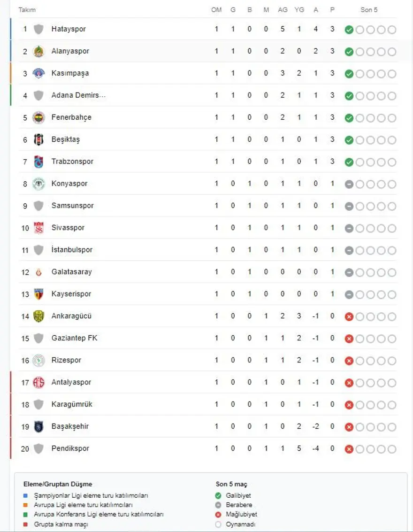This screenshot has height=532, width=413.
Task: Click the P points column header
Action: coord(332,10)
